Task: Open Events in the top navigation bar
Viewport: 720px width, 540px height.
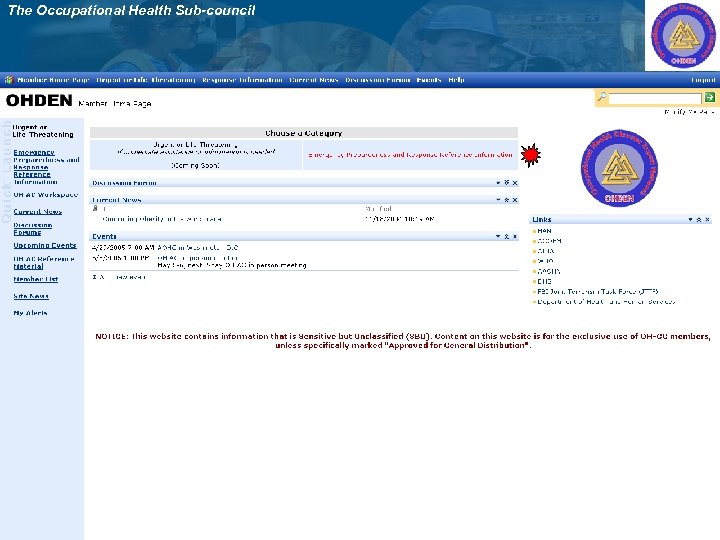Action: 429,80
